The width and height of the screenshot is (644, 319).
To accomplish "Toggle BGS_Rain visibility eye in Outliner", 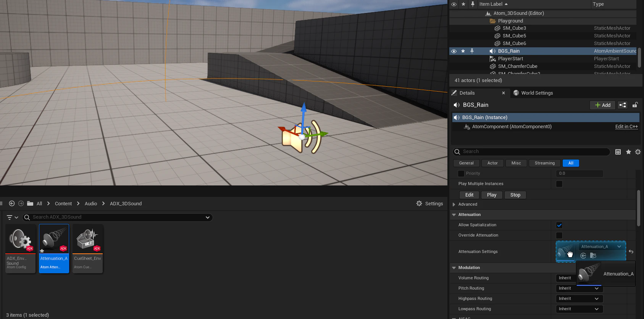I will 454,51.
